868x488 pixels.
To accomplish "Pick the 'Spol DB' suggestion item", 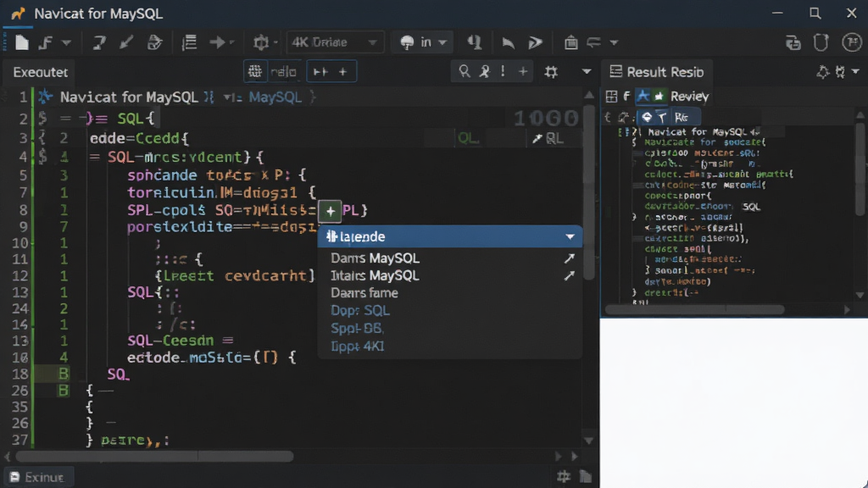I will point(357,329).
